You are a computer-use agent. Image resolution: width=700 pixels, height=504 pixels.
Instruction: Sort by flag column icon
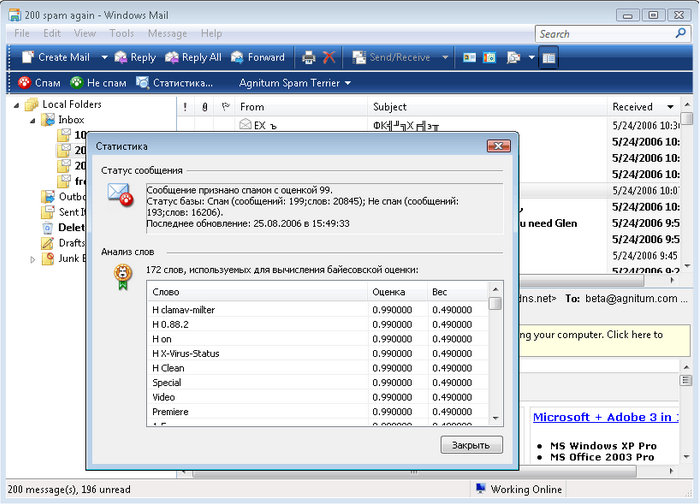225,107
